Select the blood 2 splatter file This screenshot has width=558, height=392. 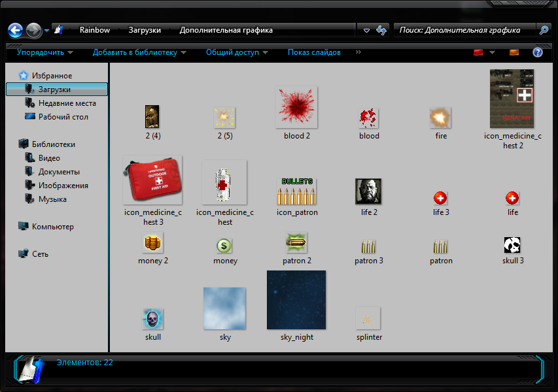pos(296,108)
